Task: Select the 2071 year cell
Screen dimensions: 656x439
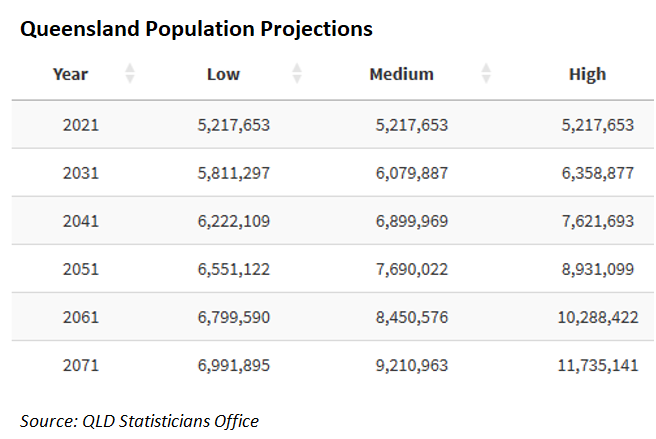Action: tap(80, 365)
